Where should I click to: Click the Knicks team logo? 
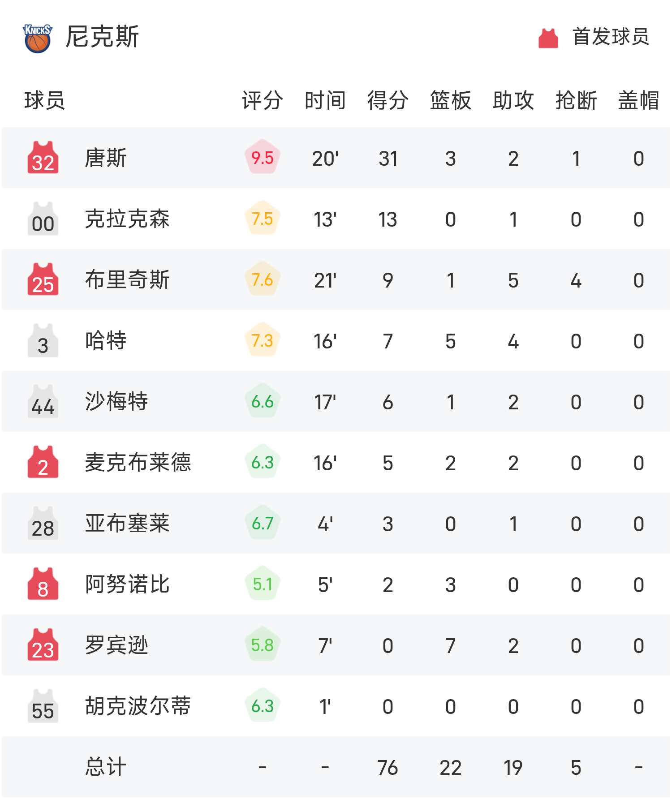[38, 38]
